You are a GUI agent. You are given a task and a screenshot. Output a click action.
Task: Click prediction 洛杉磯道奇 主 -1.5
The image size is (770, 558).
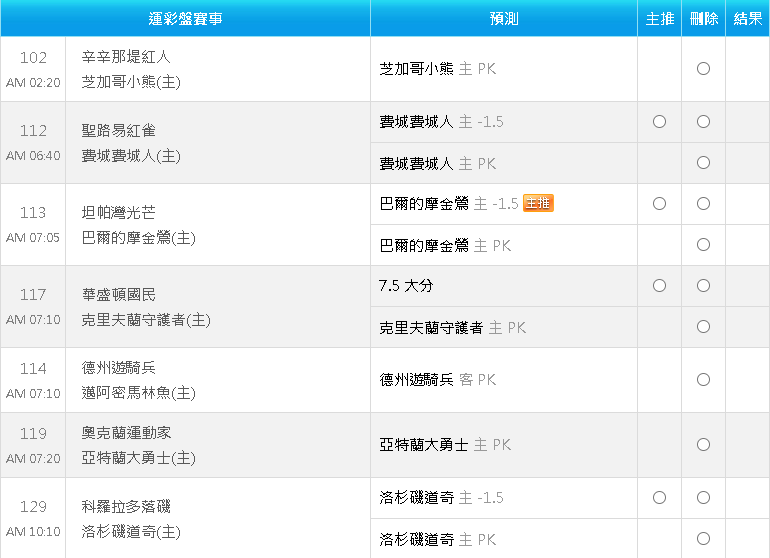pyautogui.click(x=441, y=498)
